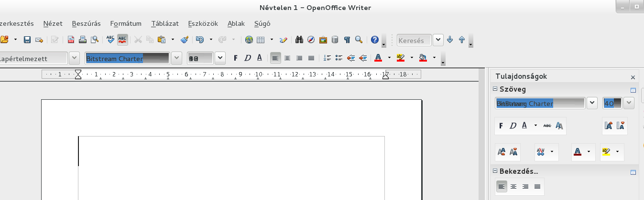The height and width of the screenshot is (200, 644).
Task: Click the find next down arrow
Action: tap(450, 41)
